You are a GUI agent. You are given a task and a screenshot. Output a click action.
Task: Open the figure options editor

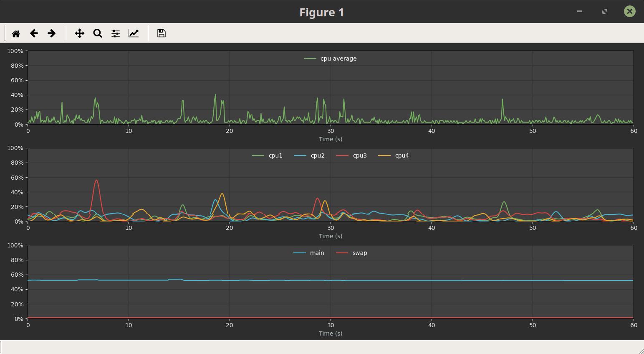(134, 33)
